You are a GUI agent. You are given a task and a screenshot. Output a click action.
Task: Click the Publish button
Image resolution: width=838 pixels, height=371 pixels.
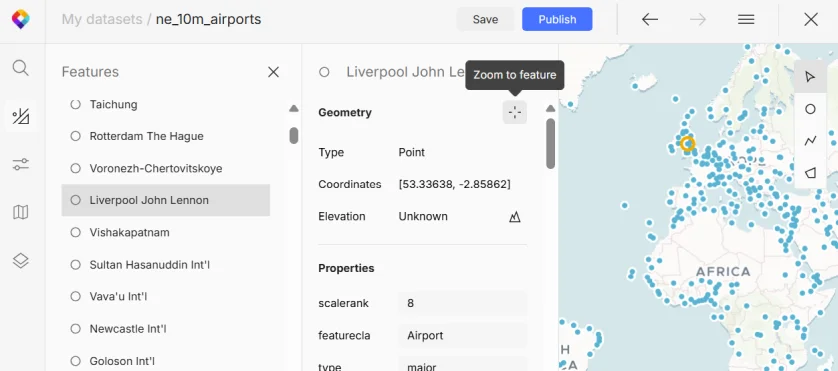(557, 19)
